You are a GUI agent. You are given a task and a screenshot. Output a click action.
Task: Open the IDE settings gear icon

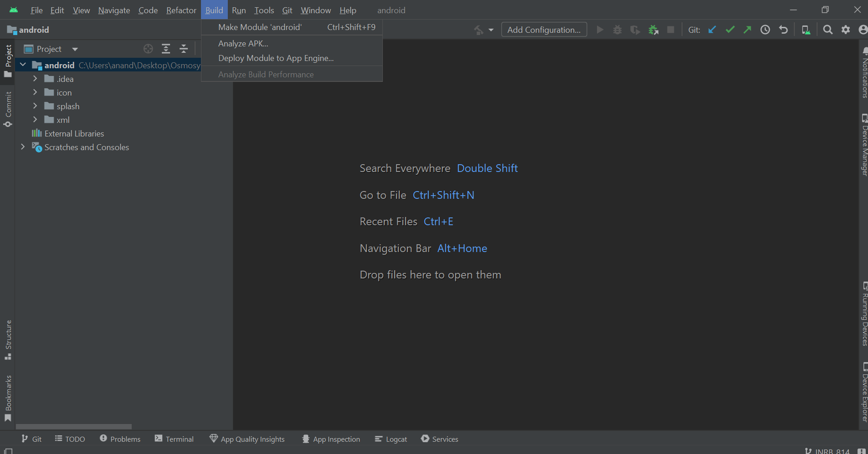[845, 30]
